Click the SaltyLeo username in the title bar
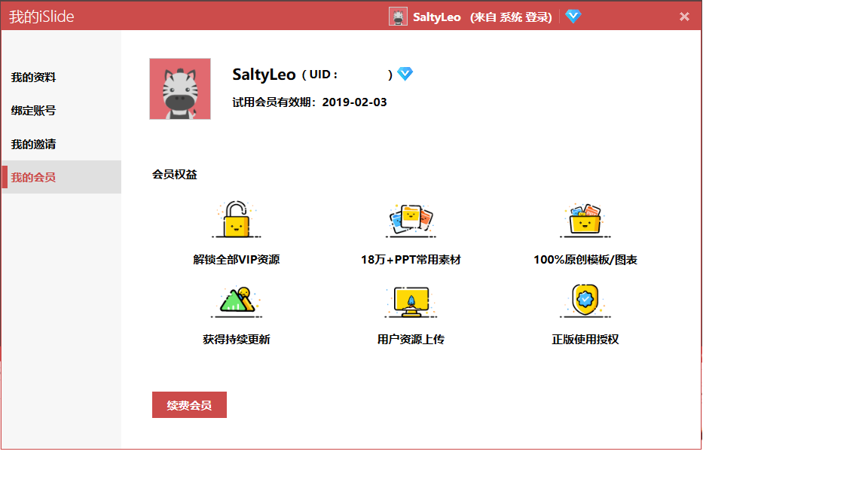Image resolution: width=868 pixels, height=488 pixels. [x=437, y=17]
